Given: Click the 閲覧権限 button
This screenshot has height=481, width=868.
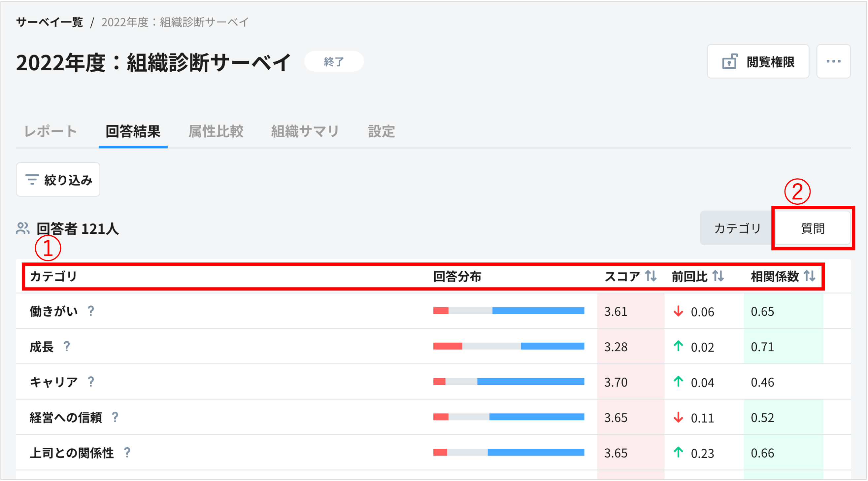Looking at the screenshot, I should coord(758,61).
